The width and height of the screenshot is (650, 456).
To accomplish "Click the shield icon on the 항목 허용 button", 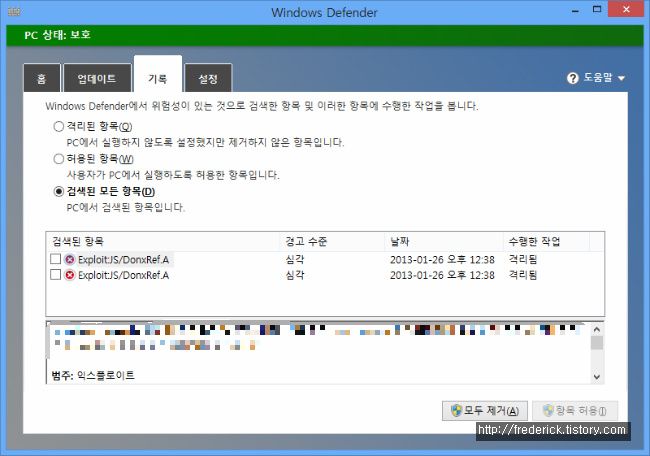I will [x=548, y=410].
